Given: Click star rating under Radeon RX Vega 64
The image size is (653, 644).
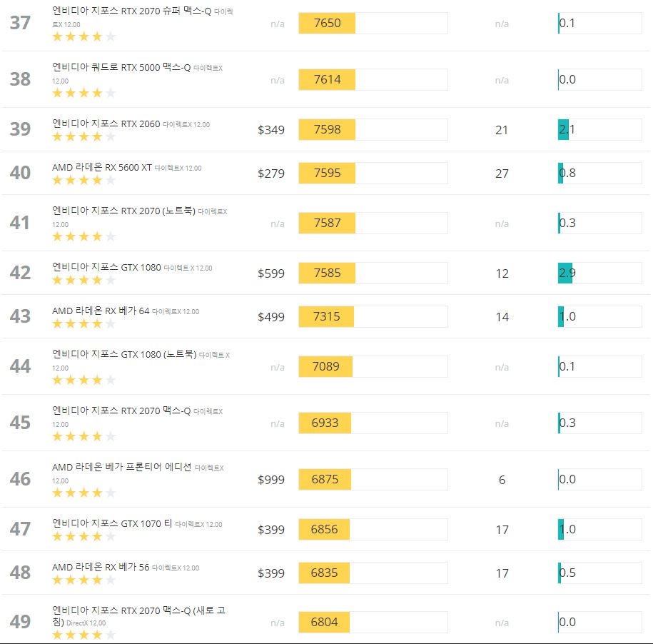Looking at the screenshot, I should 83,323.
